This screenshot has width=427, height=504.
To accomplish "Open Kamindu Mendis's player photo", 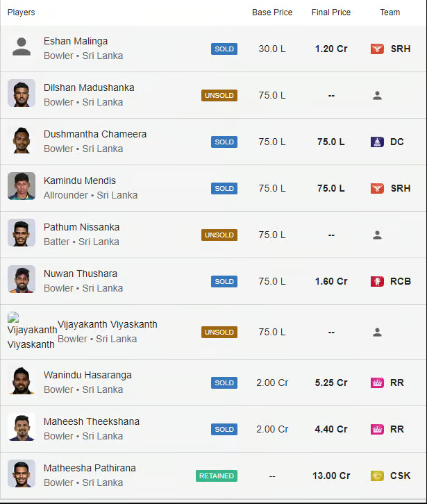I will (x=22, y=187).
